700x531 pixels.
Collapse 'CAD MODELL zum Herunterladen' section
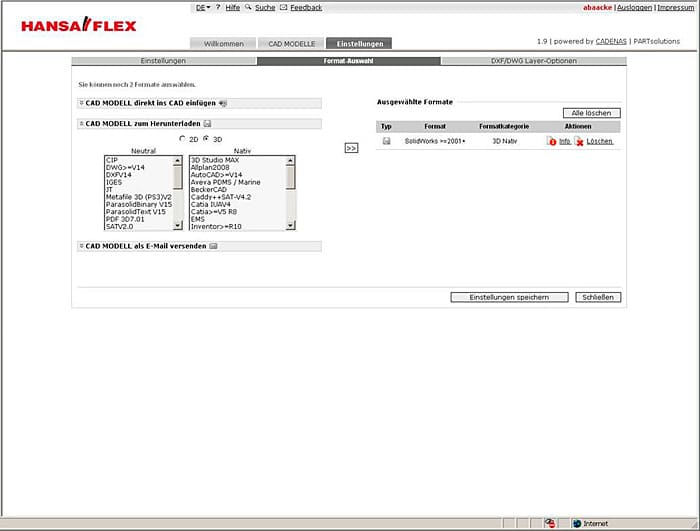(82, 124)
